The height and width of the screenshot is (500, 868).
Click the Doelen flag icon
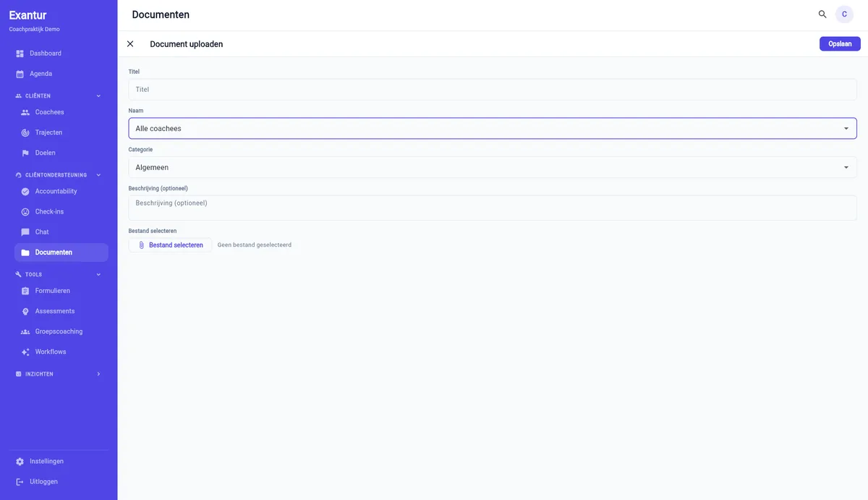(25, 153)
